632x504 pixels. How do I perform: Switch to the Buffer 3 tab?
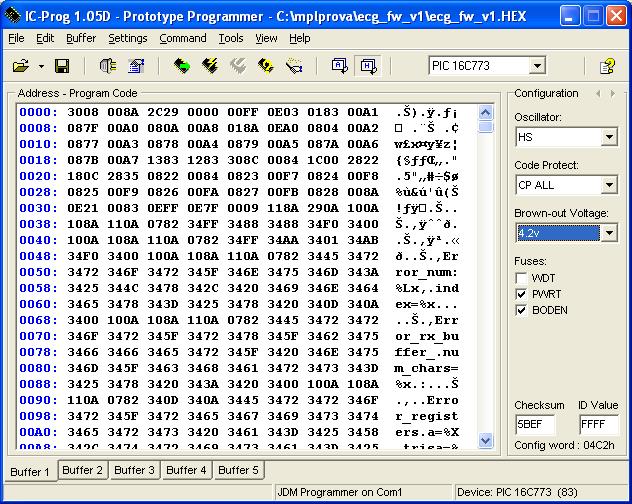134,470
